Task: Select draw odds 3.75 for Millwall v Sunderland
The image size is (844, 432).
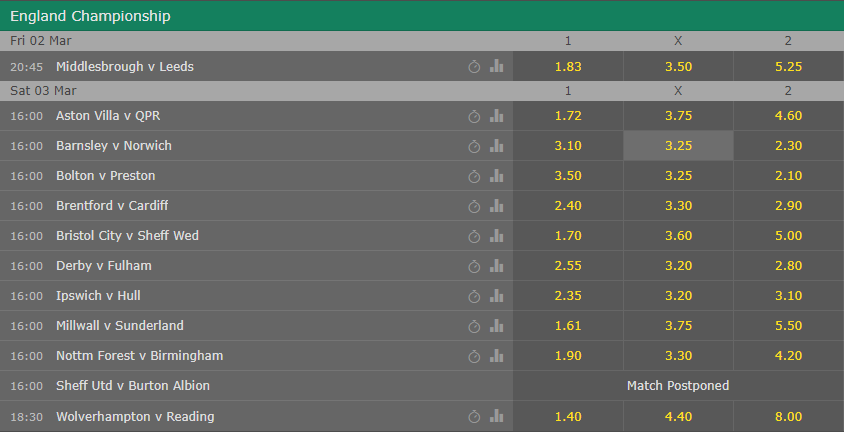Action: point(678,325)
